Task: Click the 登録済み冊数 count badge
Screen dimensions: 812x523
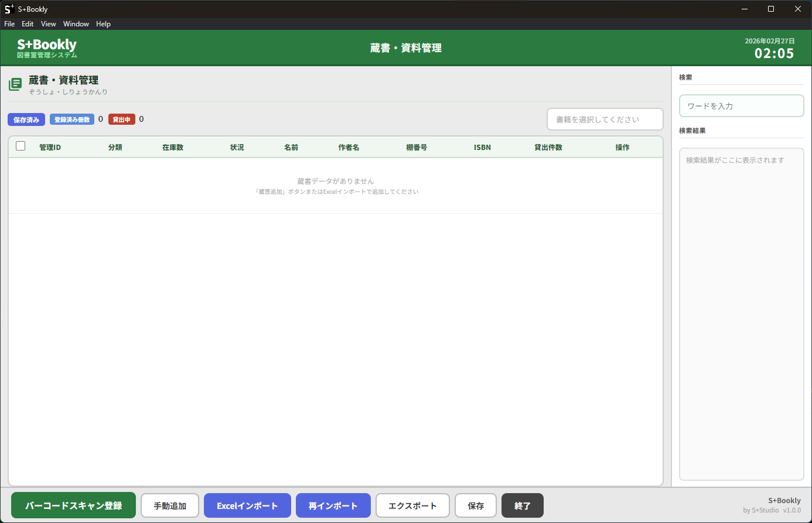Action: click(72, 119)
